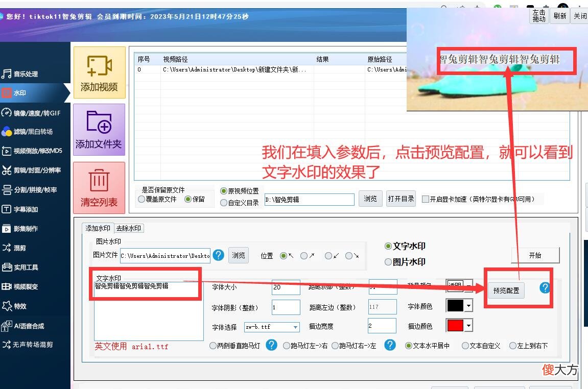
Task: Open 背景颜色 dropdown arrow
Action: coord(469,285)
